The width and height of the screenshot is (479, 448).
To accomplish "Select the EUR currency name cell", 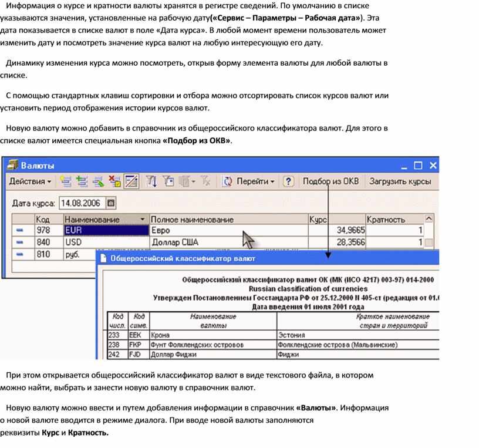I will pos(106,230).
